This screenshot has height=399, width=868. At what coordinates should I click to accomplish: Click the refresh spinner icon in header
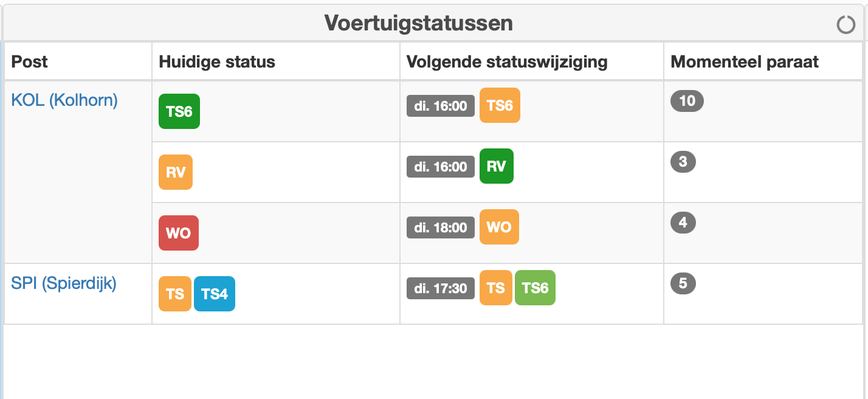[x=846, y=25]
